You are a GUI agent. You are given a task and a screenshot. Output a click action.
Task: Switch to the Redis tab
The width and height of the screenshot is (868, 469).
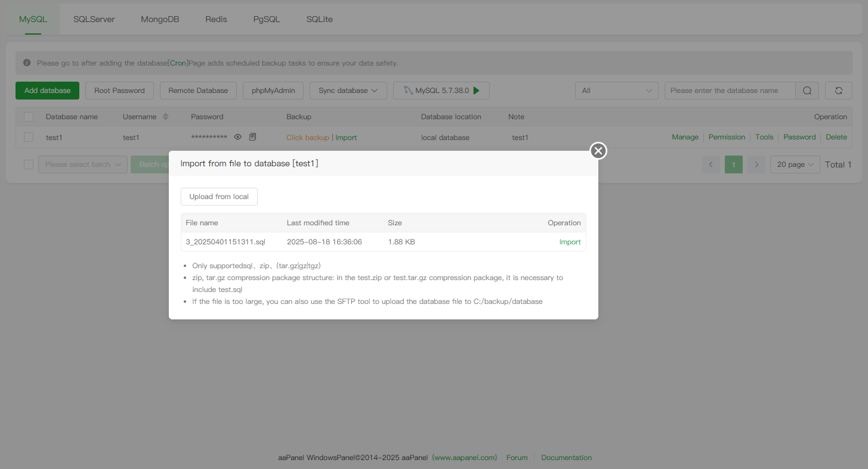216,19
